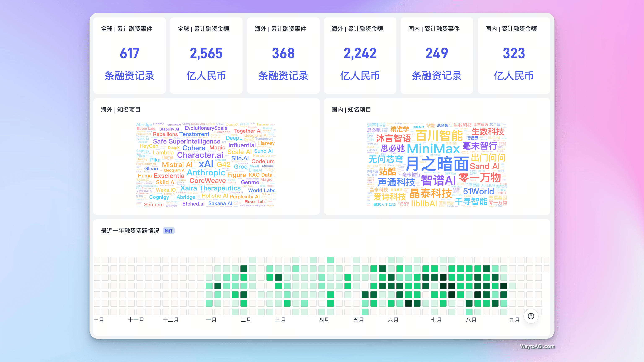644x362 pixels.
Task: Click the 海外 | 知名项目 panel title
Action: [121, 109]
